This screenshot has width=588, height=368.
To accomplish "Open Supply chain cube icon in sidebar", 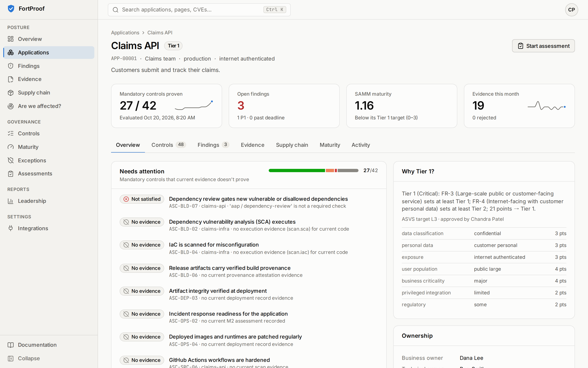I will (11, 93).
